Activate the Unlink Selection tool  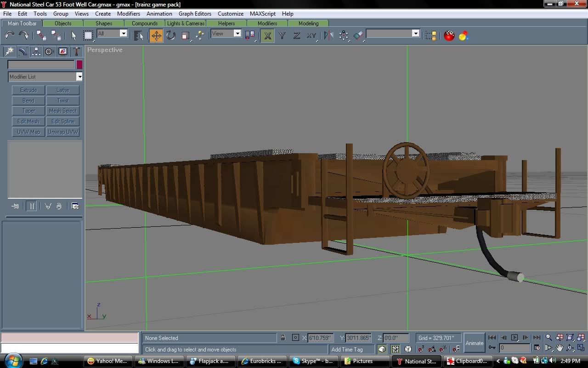[56, 35]
